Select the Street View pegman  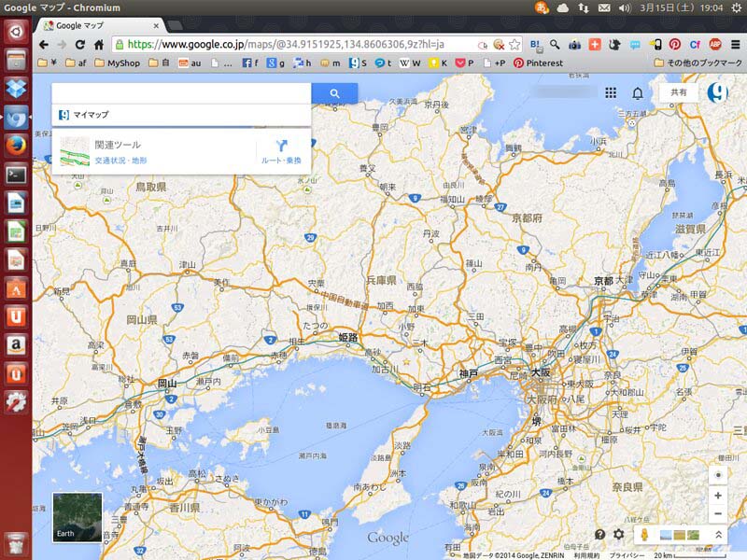coord(645,535)
